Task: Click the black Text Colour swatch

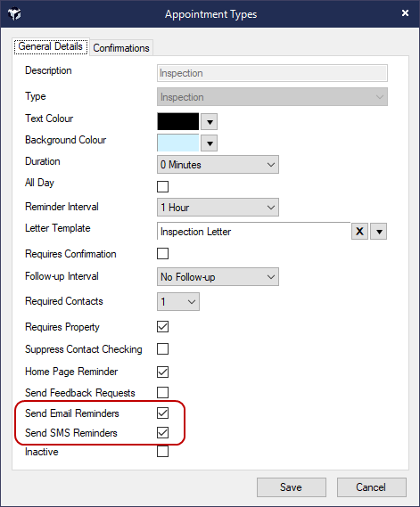Action: coord(178,121)
